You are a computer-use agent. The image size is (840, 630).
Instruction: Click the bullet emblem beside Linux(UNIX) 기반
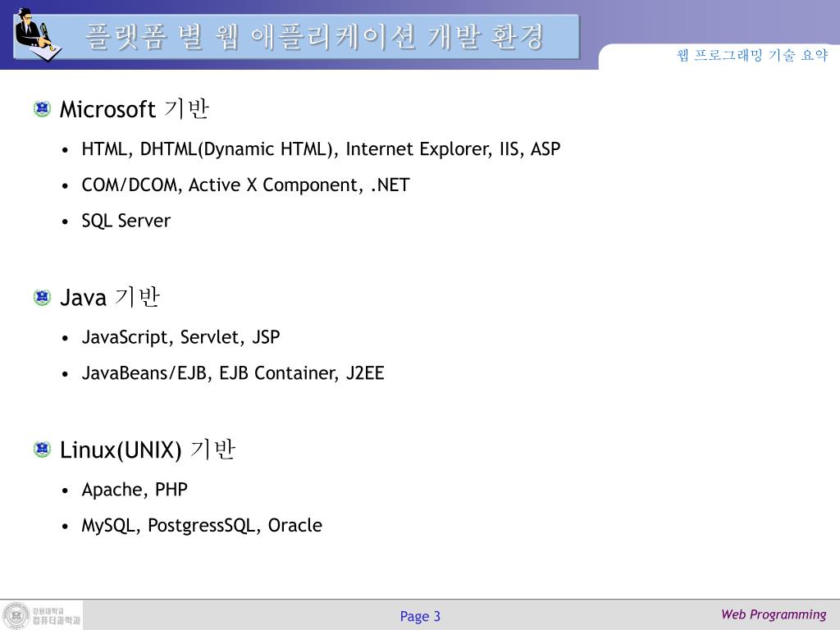point(42,449)
